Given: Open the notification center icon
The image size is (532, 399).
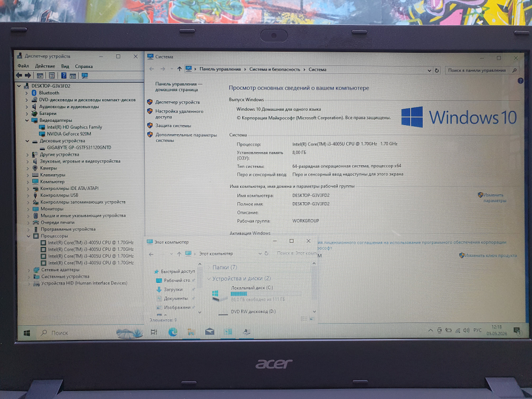Looking at the screenshot, I should pyautogui.click(x=517, y=330).
